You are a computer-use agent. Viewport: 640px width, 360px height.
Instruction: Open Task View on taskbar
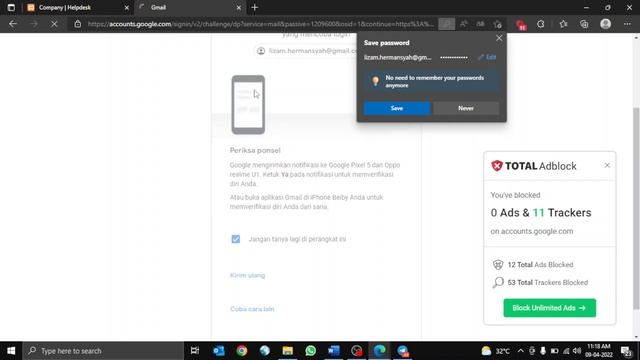(195, 351)
